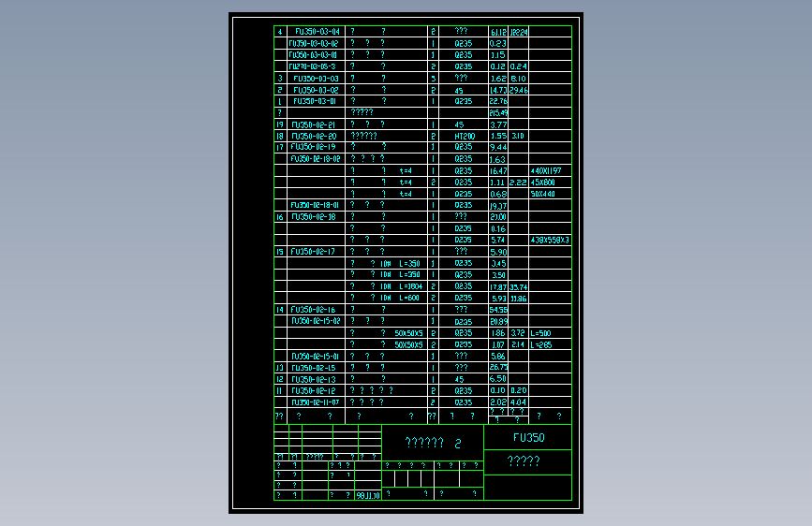Select the 22.76 weight value

click(498, 101)
